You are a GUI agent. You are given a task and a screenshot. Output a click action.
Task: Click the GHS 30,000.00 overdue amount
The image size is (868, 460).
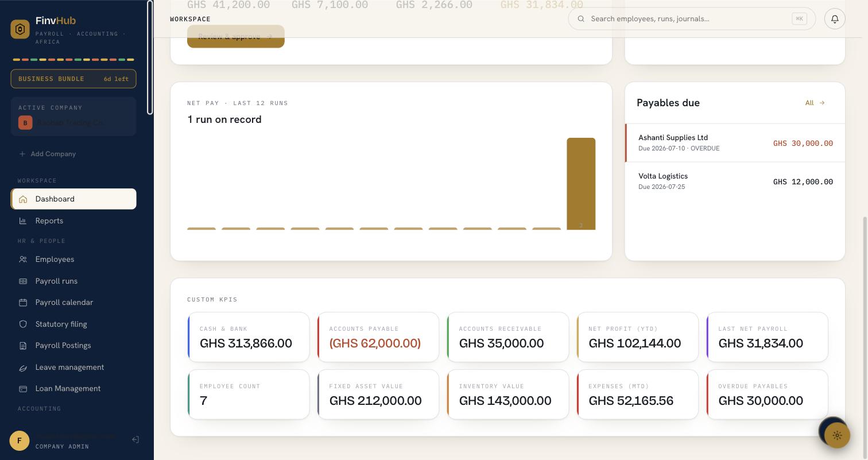pyautogui.click(x=803, y=144)
